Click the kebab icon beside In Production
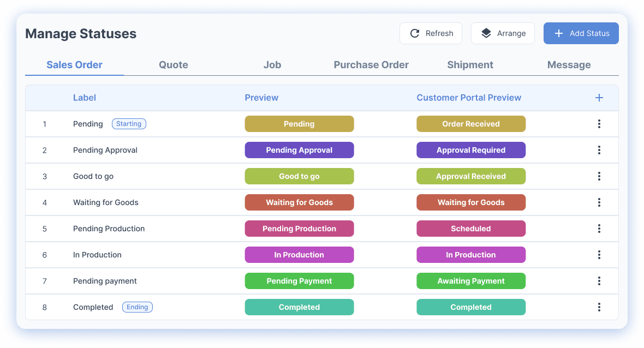The image size is (644, 348). 599,255
